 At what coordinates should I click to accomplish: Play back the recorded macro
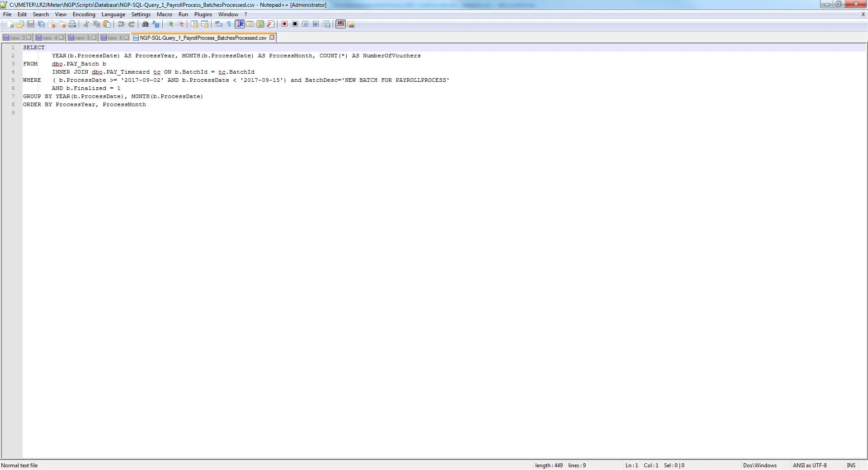tap(305, 24)
